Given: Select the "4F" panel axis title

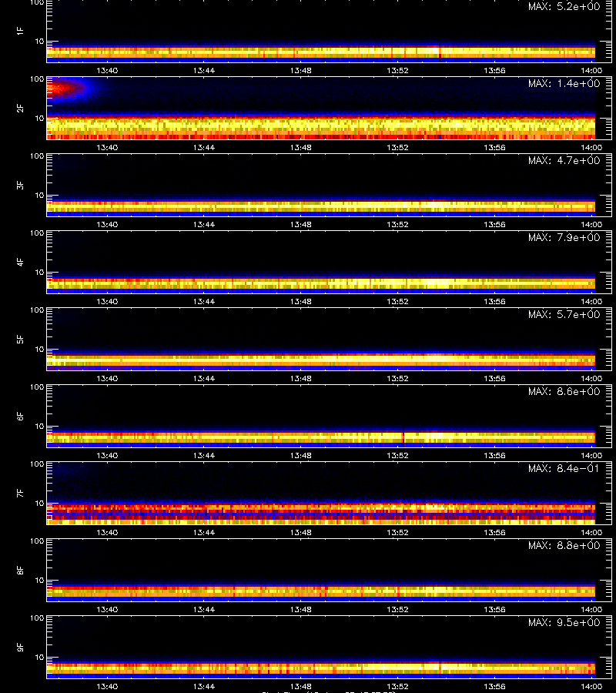Looking at the screenshot, I should pos(20,262).
